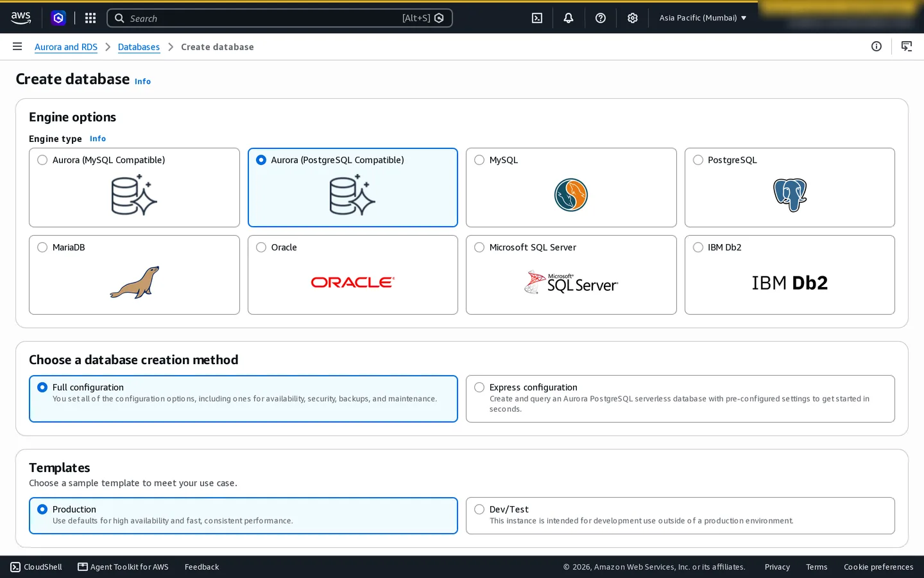Launch CloudShell from the top bar

[x=537, y=18]
